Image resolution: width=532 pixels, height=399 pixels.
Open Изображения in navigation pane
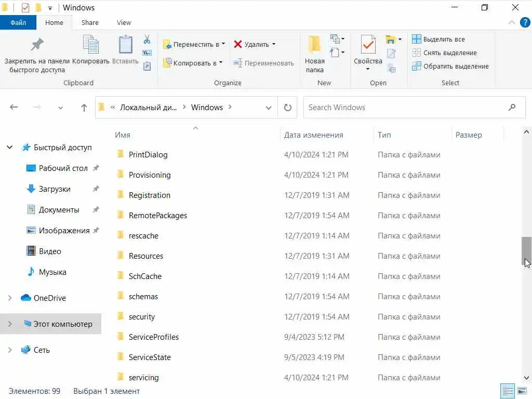coord(64,230)
